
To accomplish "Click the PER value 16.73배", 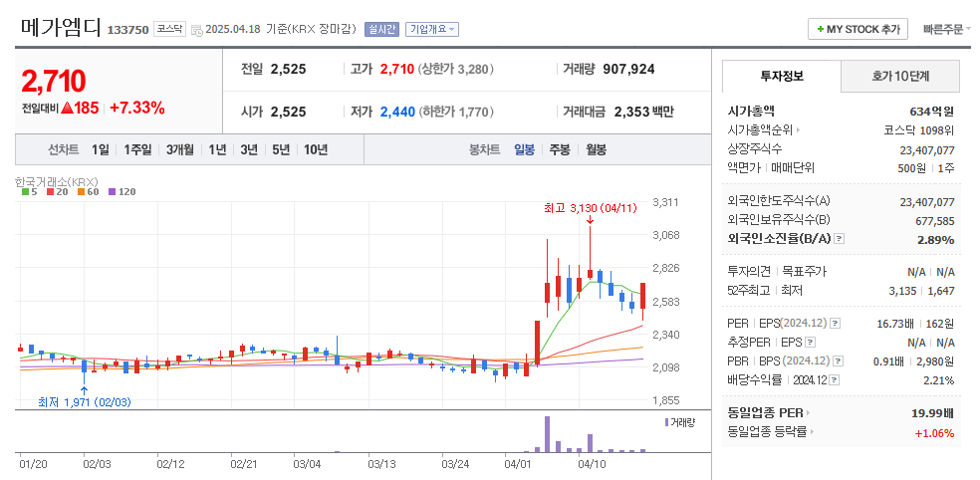I will [894, 323].
